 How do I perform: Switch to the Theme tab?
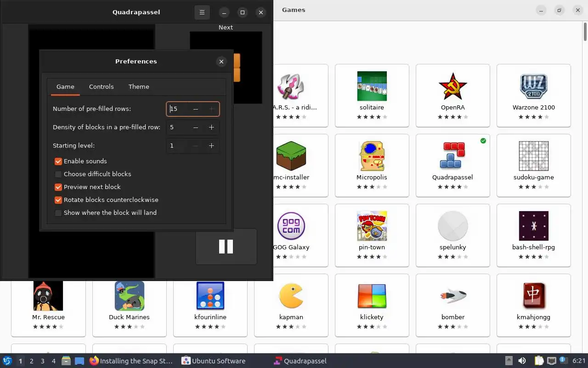(x=139, y=86)
